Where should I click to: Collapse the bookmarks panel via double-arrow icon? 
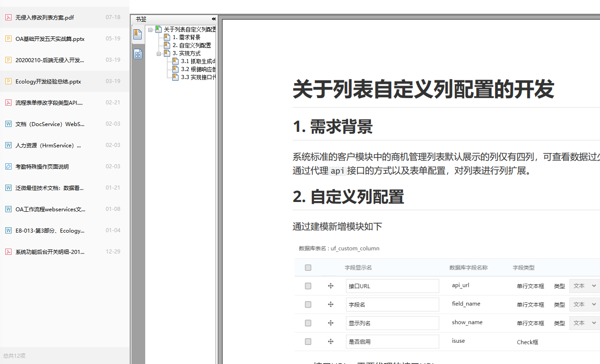tap(213, 19)
